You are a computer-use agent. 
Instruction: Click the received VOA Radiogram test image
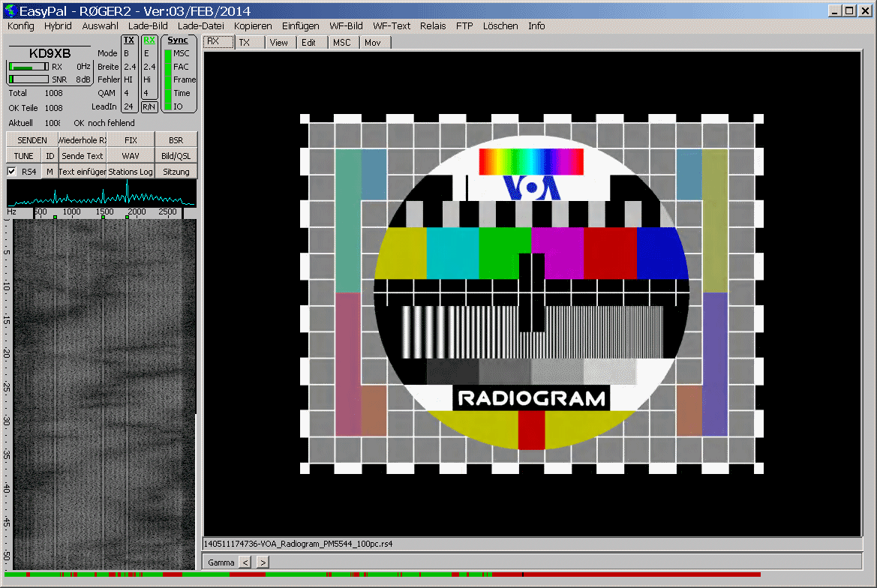point(531,294)
